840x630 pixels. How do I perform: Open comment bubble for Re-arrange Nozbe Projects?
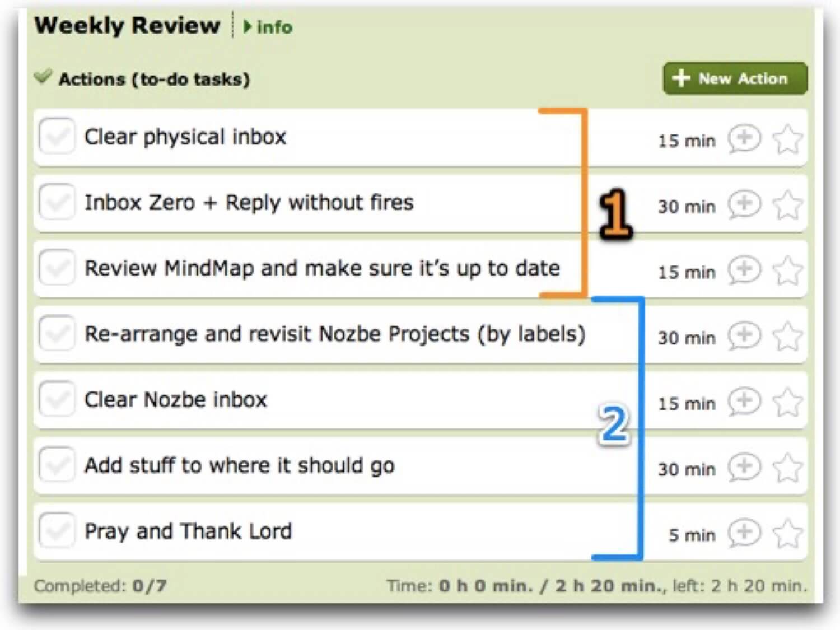744,335
